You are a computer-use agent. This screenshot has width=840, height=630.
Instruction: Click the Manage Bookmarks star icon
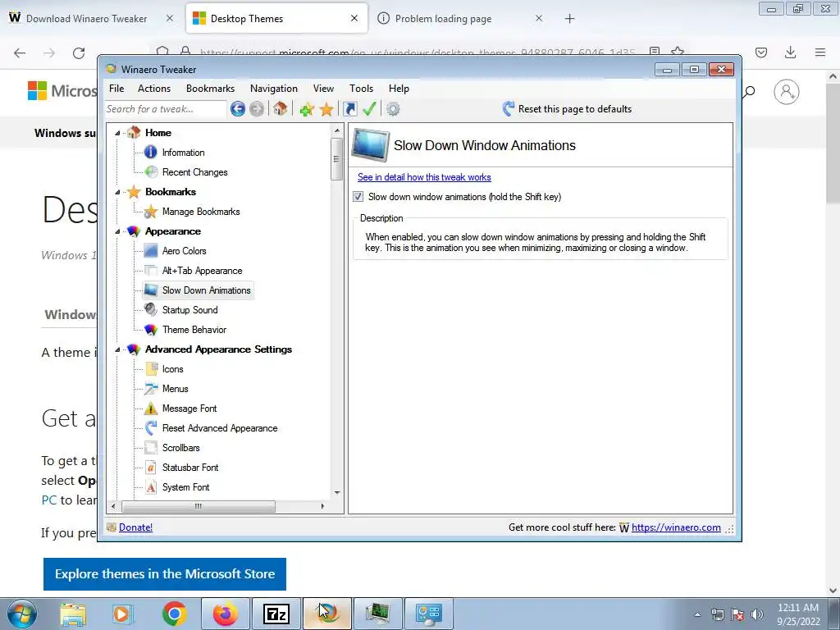151,212
